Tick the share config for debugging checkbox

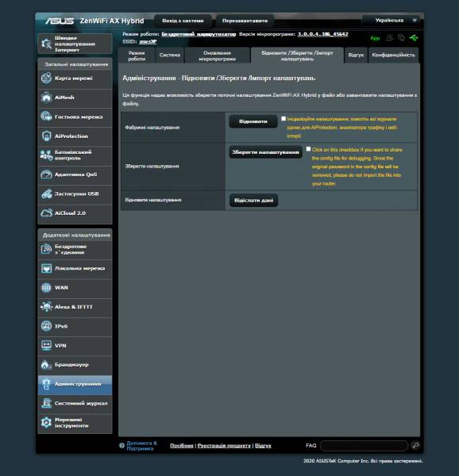click(308, 149)
